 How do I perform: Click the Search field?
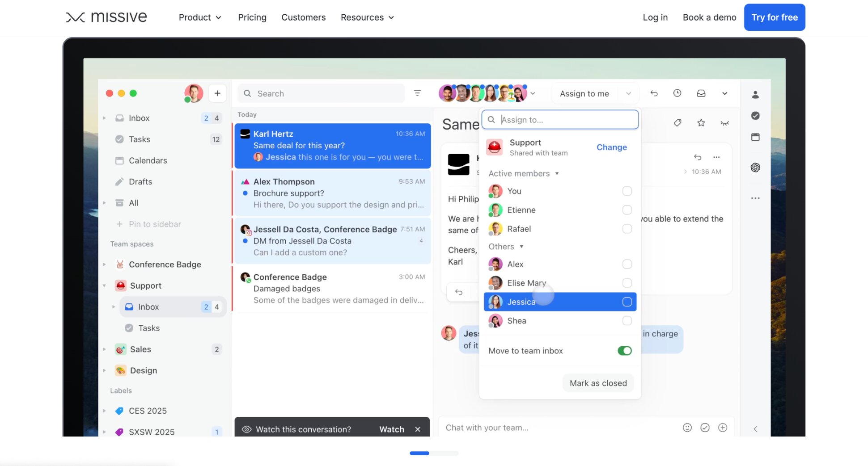(x=321, y=93)
